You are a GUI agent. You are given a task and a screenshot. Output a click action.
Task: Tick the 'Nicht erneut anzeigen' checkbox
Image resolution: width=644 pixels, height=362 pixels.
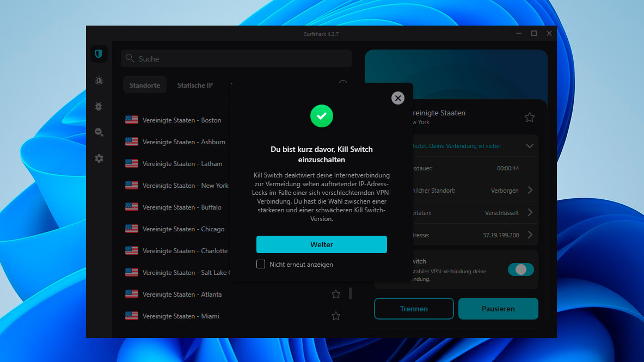click(261, 264)
